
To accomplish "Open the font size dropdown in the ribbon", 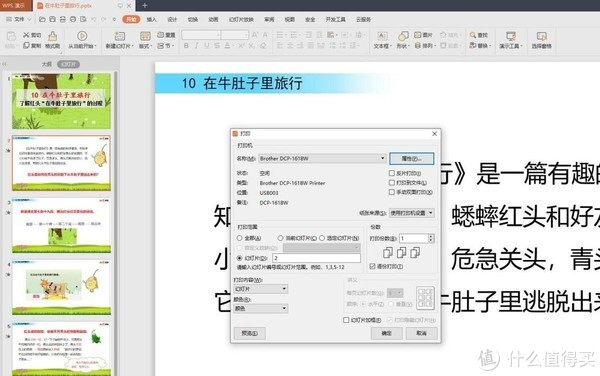I will (235, 35).
